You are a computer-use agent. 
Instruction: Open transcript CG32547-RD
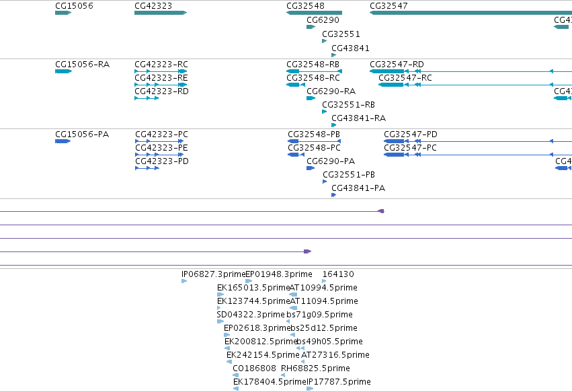(397, 65)
